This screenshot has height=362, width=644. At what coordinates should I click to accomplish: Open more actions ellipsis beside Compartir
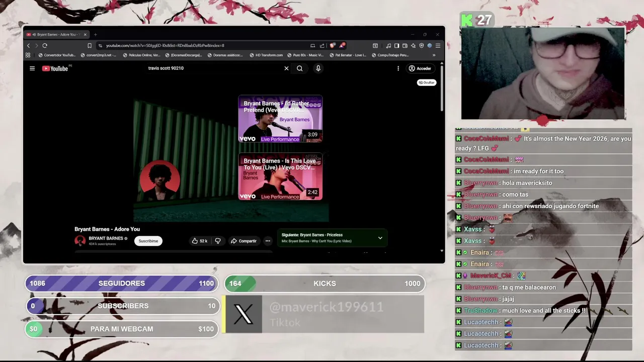[x=268, y=241]
